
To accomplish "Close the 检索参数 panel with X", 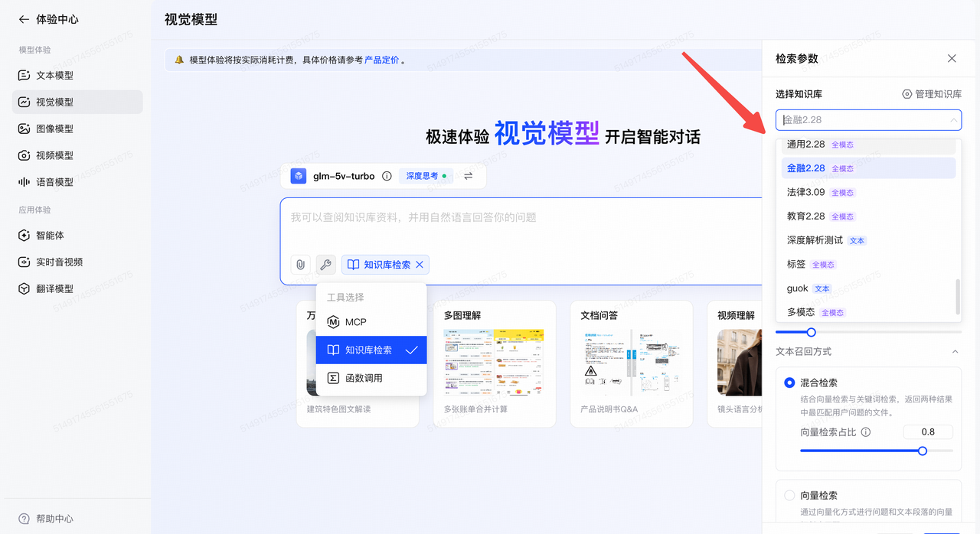I will click(952, 58).
